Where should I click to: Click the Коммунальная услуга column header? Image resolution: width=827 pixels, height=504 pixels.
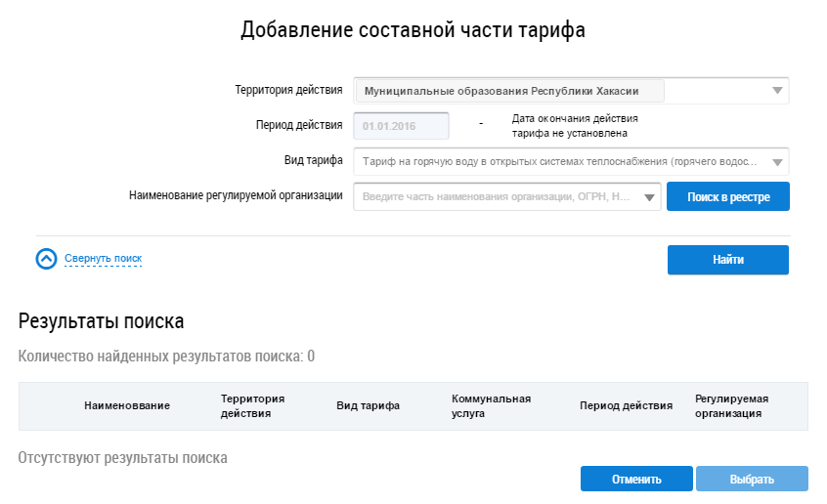pyautogui.click(x=491, y=406)
